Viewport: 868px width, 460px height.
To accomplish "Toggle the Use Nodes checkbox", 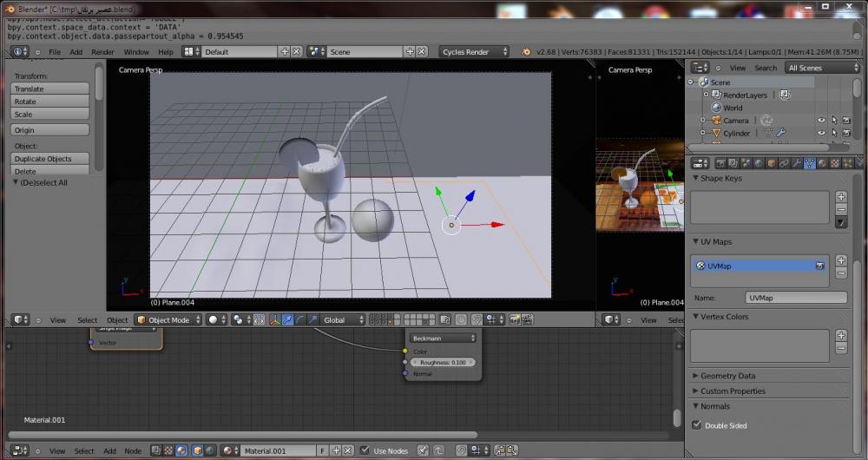I will coord(365,450).
